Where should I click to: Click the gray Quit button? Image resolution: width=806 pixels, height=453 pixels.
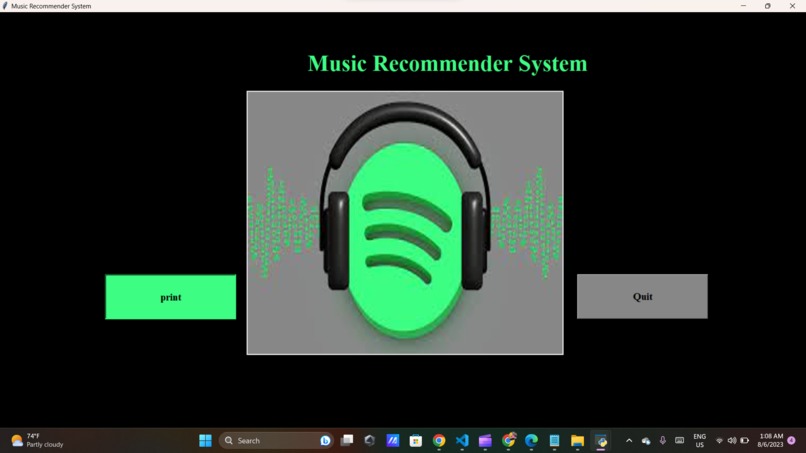coord(642,296)
